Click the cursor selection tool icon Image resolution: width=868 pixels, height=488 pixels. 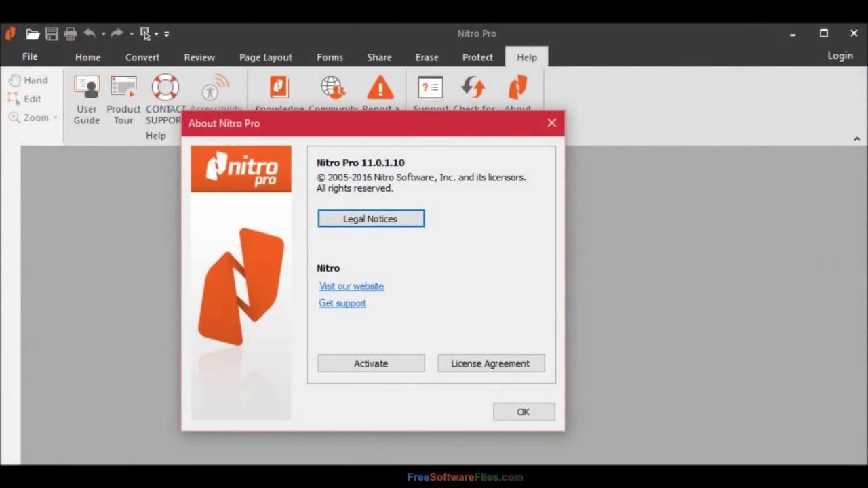(145, 34)
